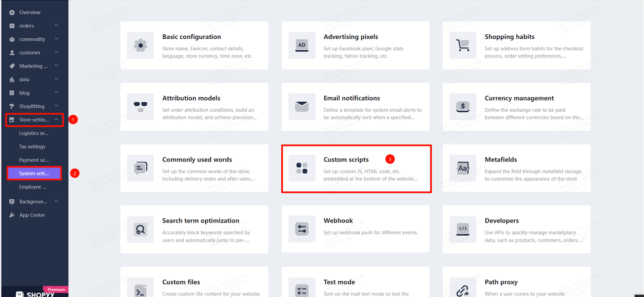The width and height of the screenshot is (644, 297).
Task: Collapse the Store settings chevron
Action: [56, 120]
